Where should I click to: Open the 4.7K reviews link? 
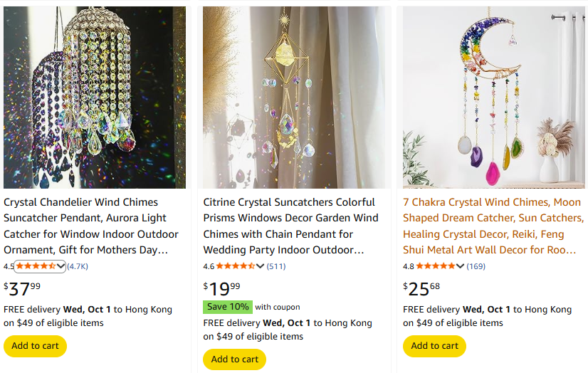coord(78,266)
